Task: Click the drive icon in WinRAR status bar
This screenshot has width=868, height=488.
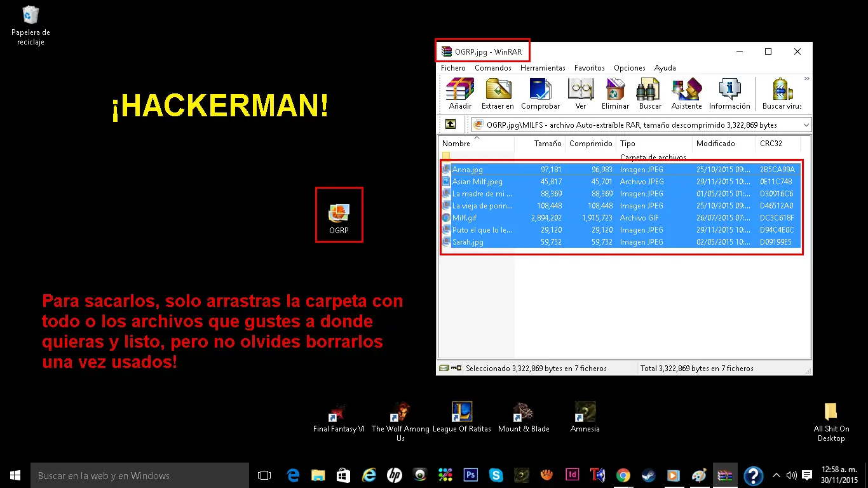Action: (x=445, y=368)
